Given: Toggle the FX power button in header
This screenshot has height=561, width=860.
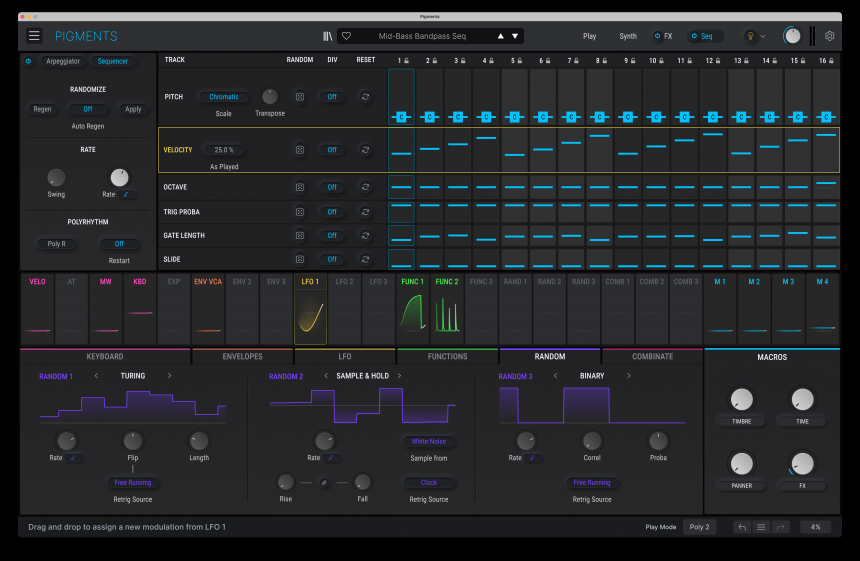Looking at the screenshot, I should pos(657,36).
